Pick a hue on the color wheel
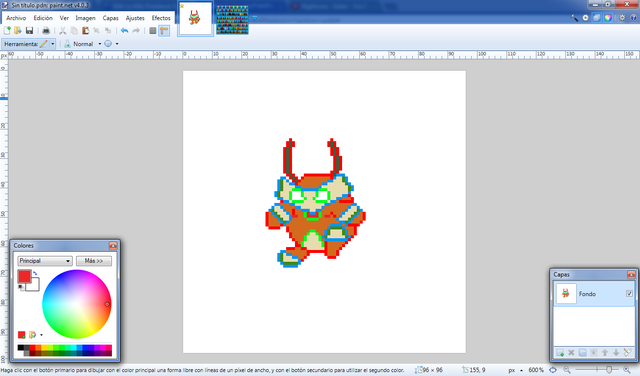Viewport: 640px width, 376px height. coord(77,304)
